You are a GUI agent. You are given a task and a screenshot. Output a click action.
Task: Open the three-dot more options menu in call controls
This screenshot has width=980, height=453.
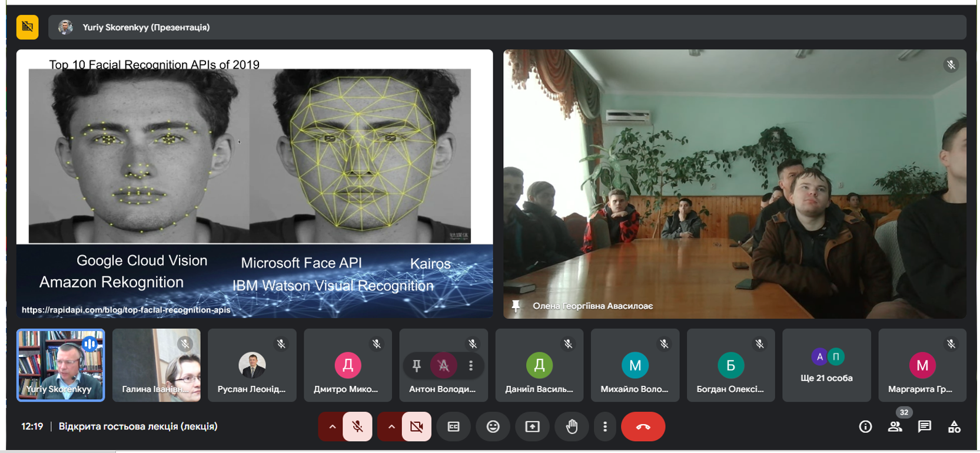tap(605, 426)
